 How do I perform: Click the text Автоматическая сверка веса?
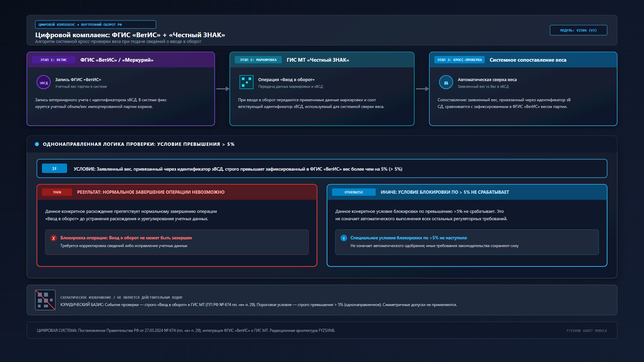click(x=487, y=79)
